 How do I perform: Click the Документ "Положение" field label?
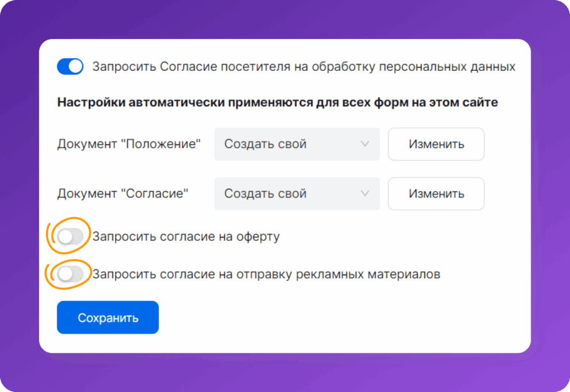coord(129,144)
